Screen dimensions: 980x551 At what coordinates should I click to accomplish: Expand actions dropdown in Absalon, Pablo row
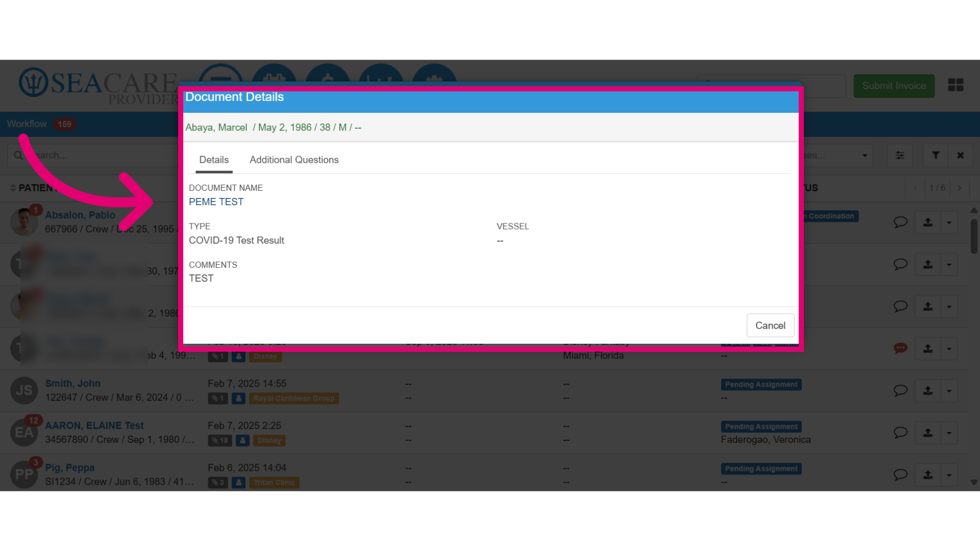pos(949,222)
